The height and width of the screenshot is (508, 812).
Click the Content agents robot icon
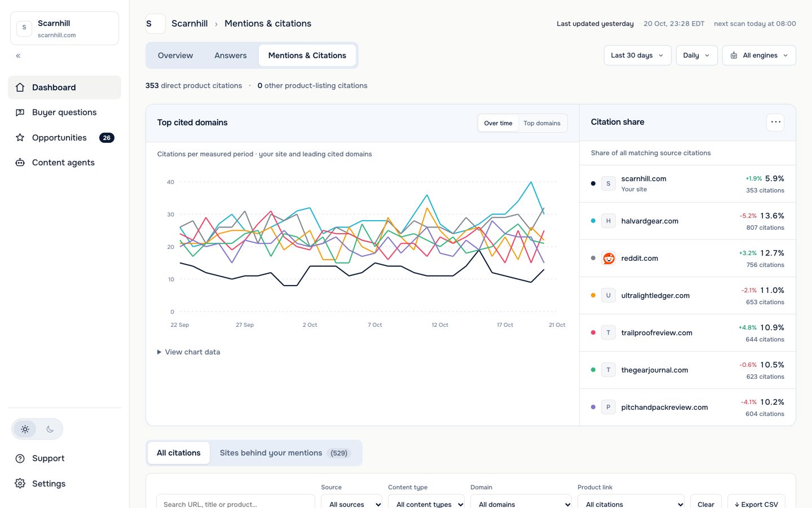(20, 163)
